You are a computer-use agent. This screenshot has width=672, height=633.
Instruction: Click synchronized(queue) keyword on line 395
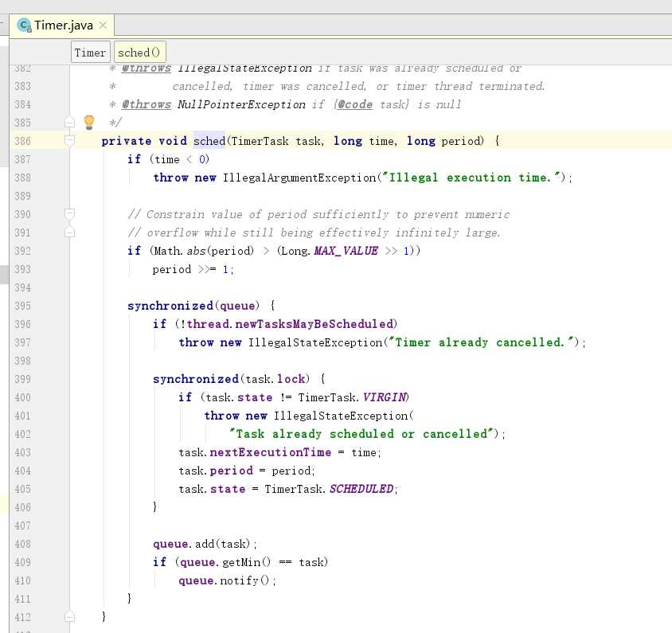[193, 306]
